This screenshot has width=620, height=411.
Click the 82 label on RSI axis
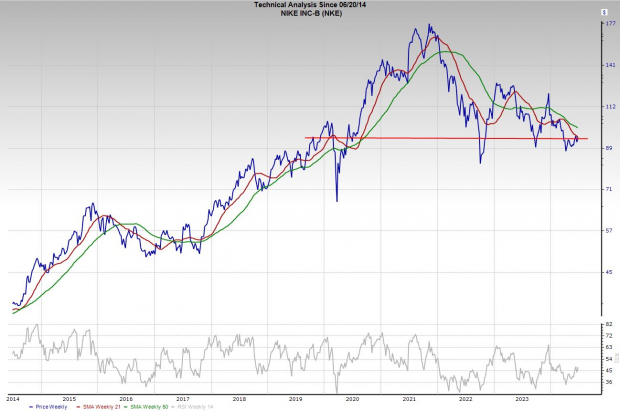pyautogui.click(x=607, y=326)
